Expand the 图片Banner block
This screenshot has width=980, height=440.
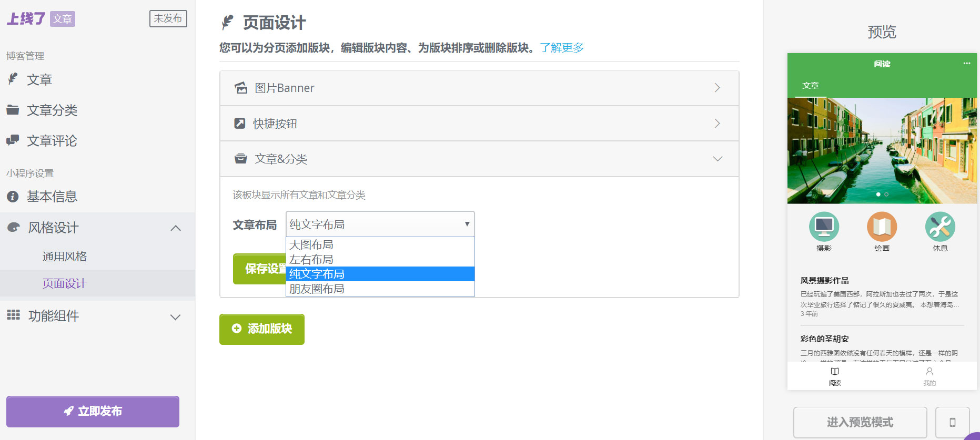[479, 88]
